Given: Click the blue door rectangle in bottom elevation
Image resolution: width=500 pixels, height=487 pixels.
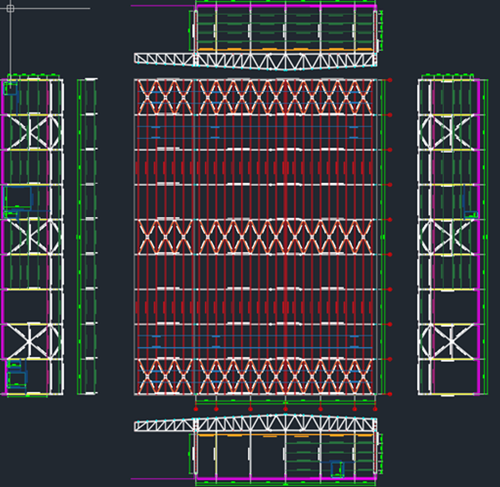Looking at the screenshot, I should click(x=337, y=469).
